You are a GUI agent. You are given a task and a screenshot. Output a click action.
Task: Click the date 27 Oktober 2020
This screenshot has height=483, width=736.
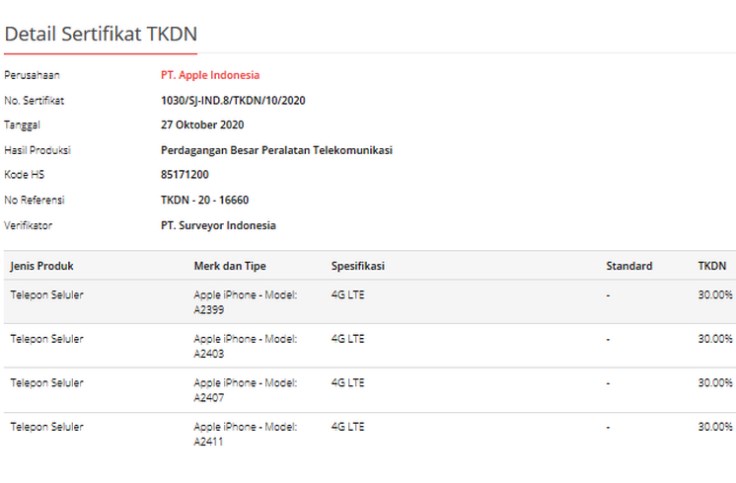pos(202,125)
